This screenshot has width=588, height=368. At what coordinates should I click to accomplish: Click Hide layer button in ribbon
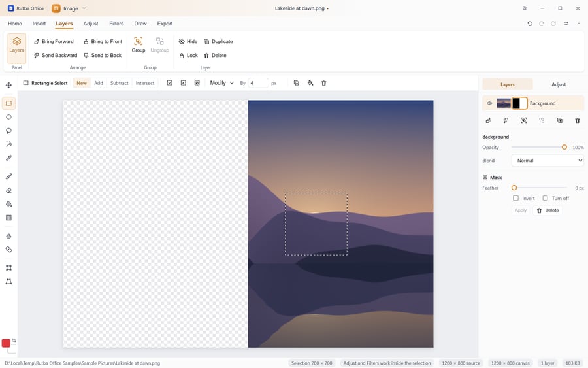188,42
